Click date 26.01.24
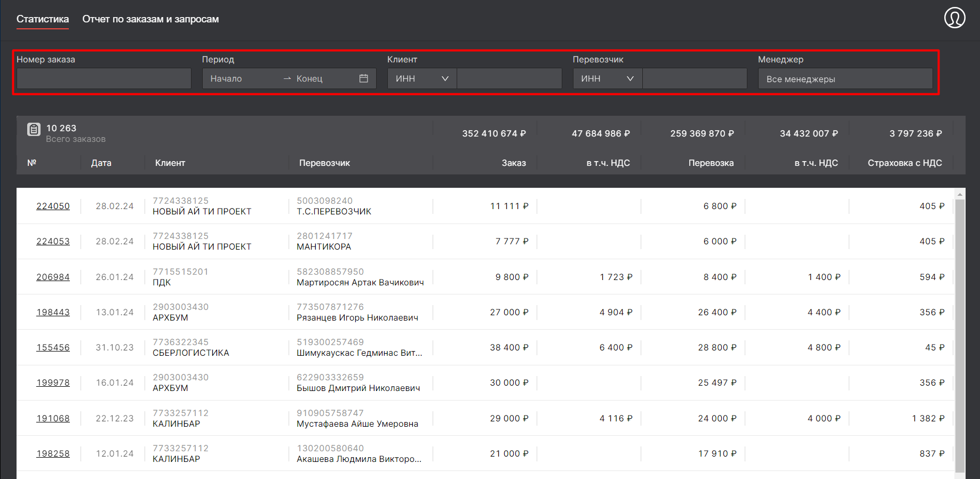Image resolution: width=980 pixels, height=479 pixels. coord(115,277)
